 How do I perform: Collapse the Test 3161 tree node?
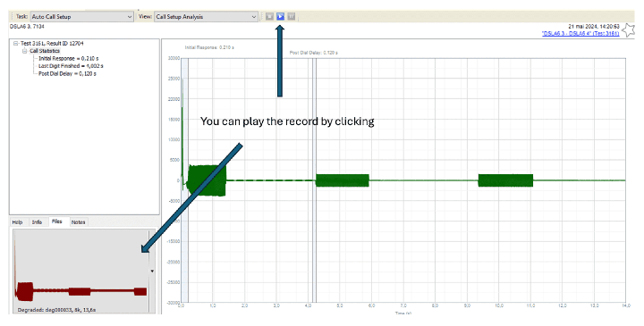pyautogui.click(x=15, y=44)
